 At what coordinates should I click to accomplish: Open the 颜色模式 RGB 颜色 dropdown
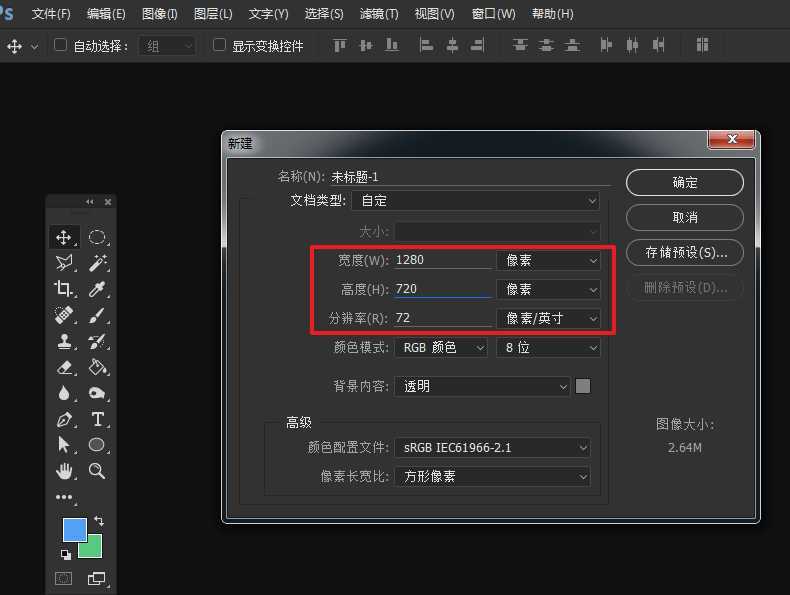tap(440, 348)
